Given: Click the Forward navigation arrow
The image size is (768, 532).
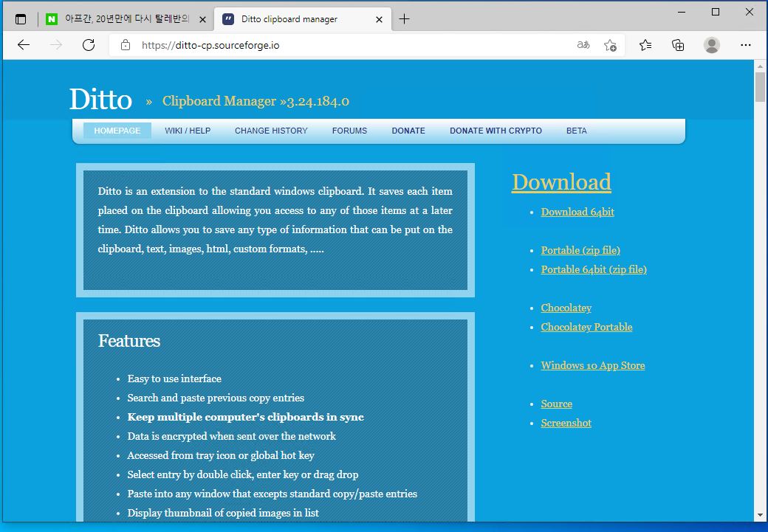Looking at the screenshot, I should [x=56, y=46].
